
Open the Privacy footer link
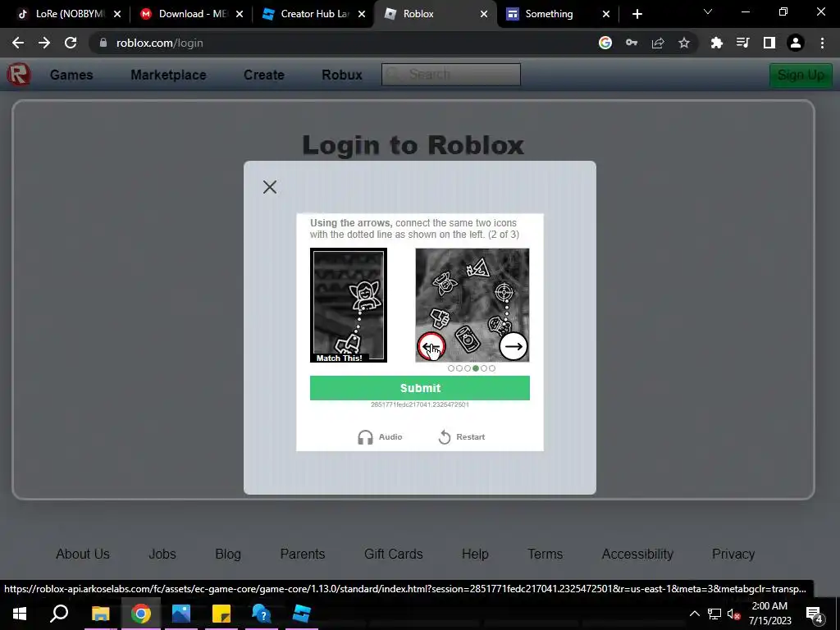[x=733, y=554]
